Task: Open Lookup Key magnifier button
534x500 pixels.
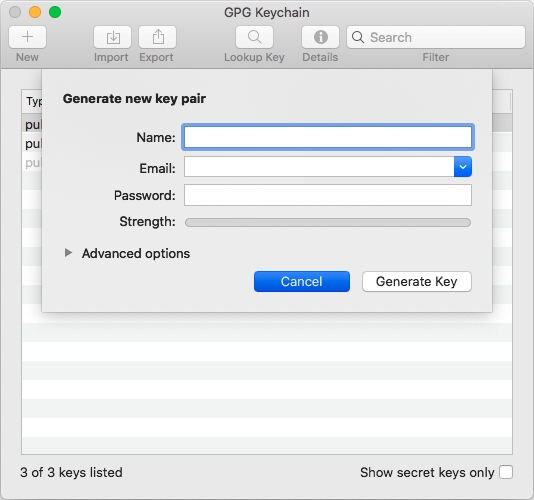Action: (x=254, y=37)
